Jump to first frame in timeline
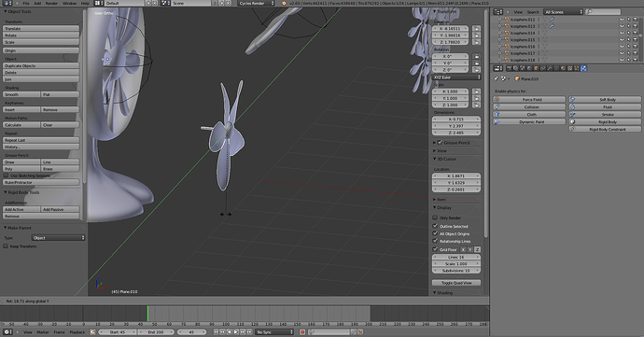This screenshot has height=337, width=644. 216,331
